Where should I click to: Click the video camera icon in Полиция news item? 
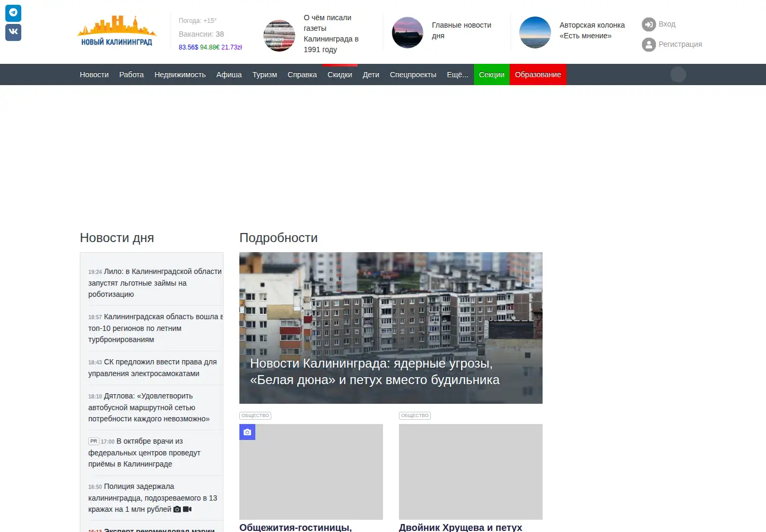click(x=187, y=509)
